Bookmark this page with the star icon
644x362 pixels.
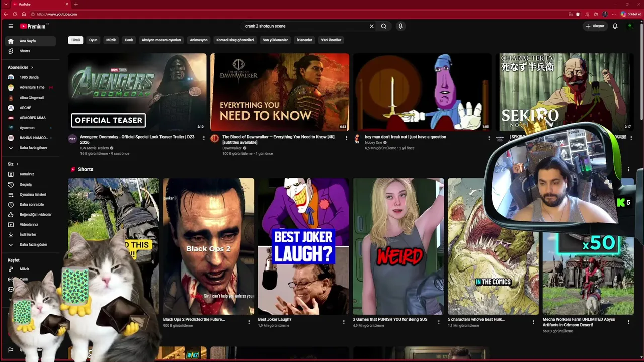578,14
